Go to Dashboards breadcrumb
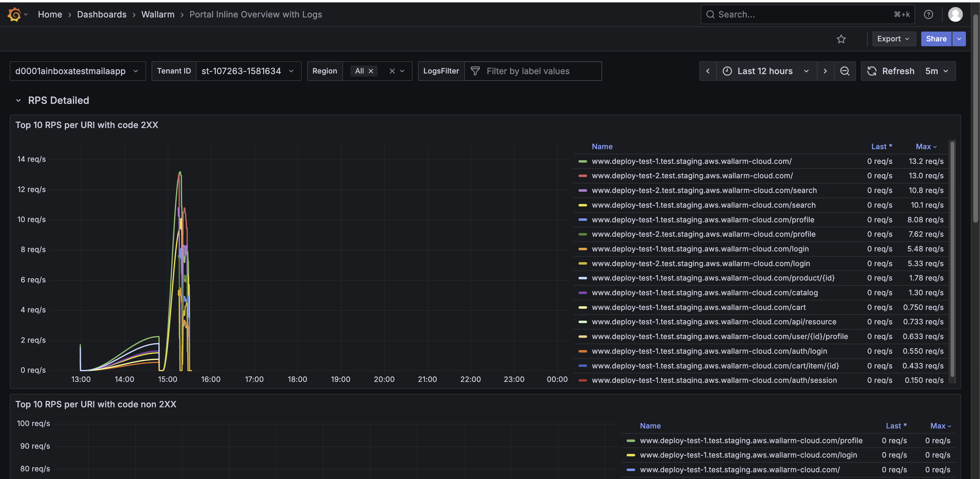Viewport: 980px width, 479px height. (x=102, y=14)
